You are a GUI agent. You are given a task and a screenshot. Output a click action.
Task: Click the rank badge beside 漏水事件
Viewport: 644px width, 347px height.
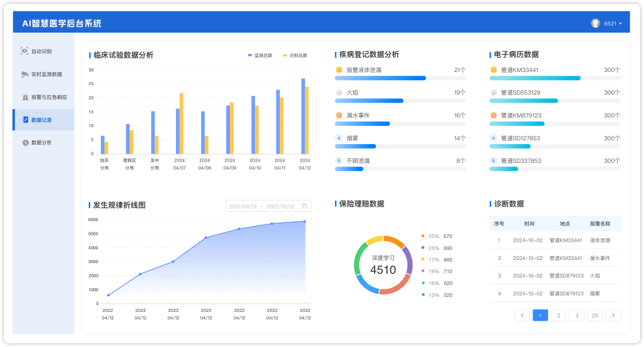339,115
